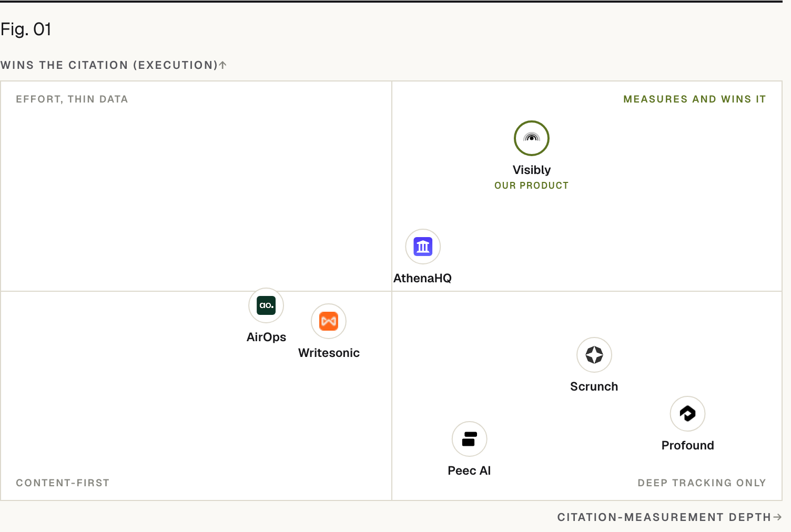Click the "OUR PRODUCT" caption

click(x=532, y=186)
